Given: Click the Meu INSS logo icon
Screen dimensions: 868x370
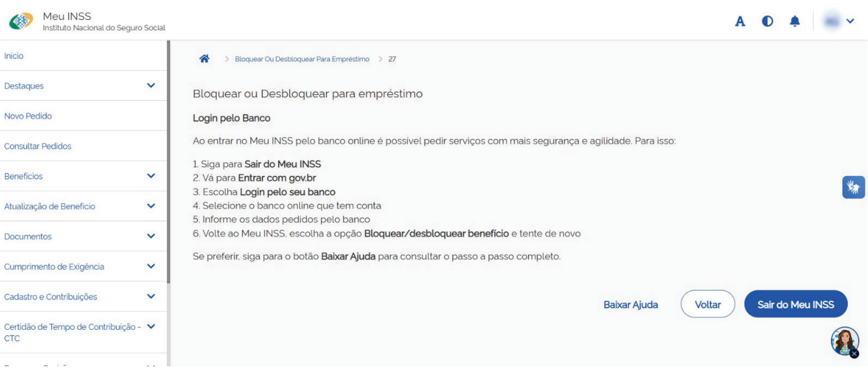Looking at the screenshot, I should click(x=21, y=21).
